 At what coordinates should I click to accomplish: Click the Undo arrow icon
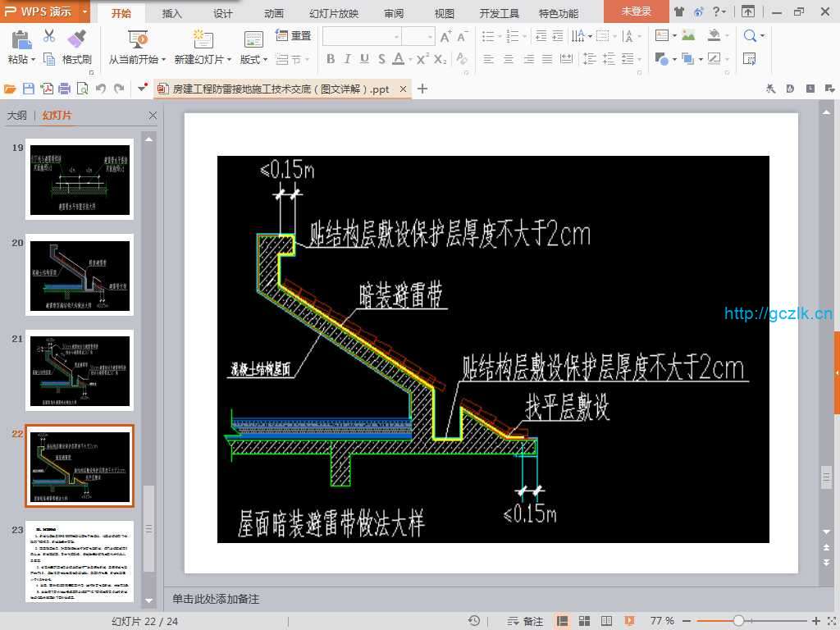tap(101, 89)
